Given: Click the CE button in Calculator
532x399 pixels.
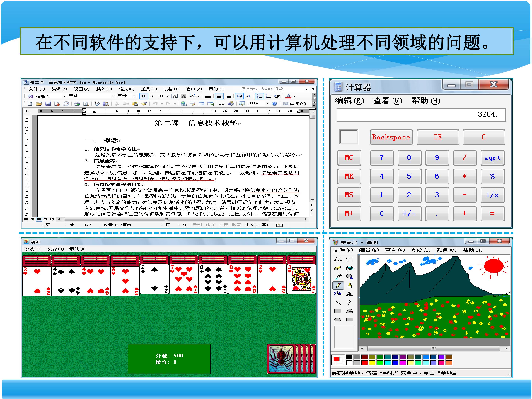Looking at the screenshot, I should coord(437,137).
